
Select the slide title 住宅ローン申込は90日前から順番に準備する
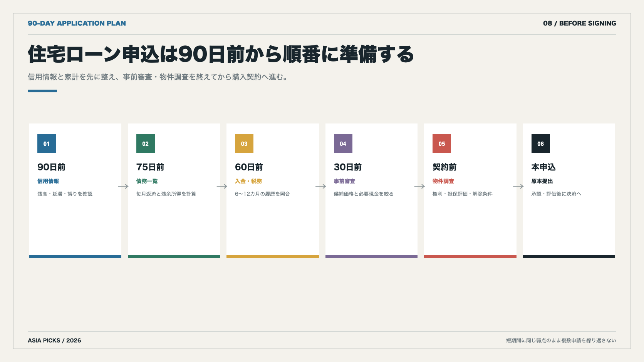tap(221, 54)
